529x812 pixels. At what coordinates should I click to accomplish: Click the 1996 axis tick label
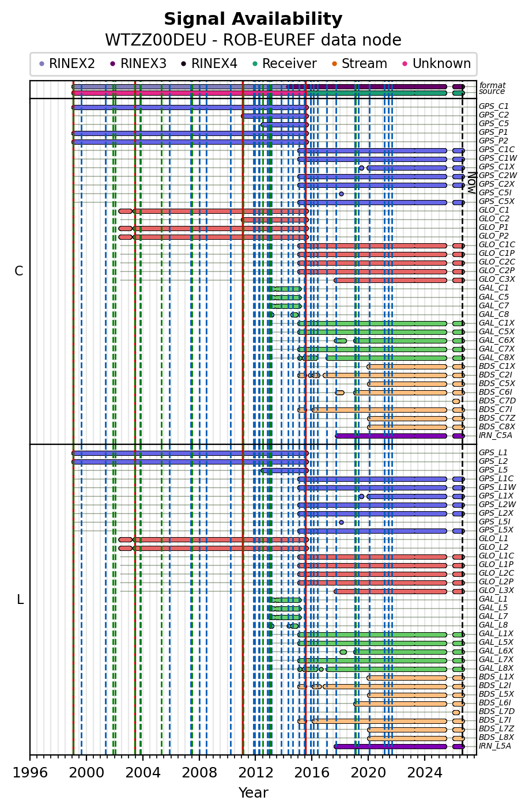click(x=30, y=772)
